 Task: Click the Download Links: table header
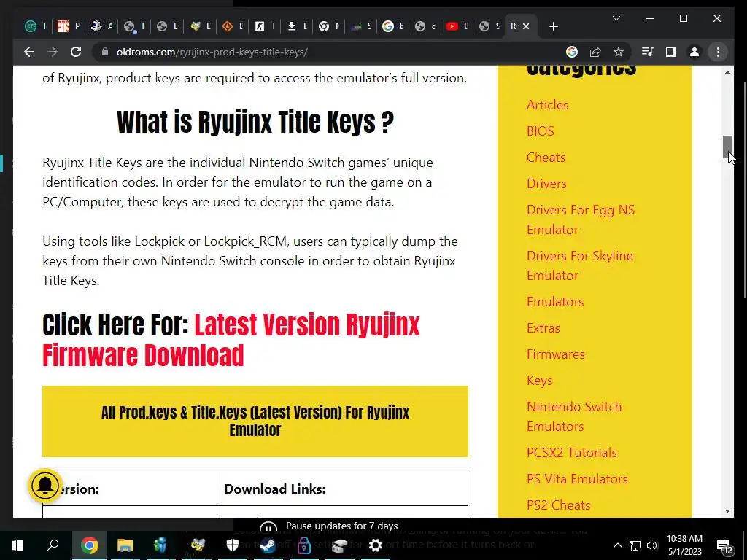coord(275,489)
